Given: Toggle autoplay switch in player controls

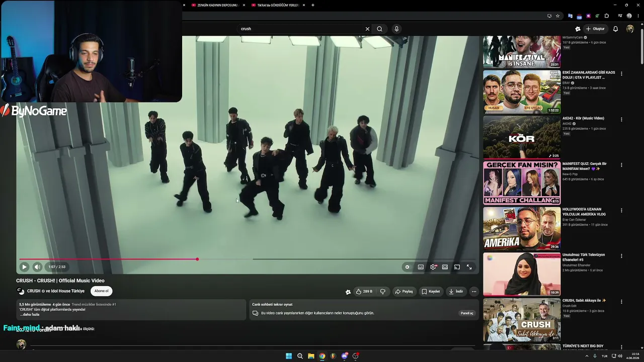Looking at the screenshot, I should [x=407, y=267].
